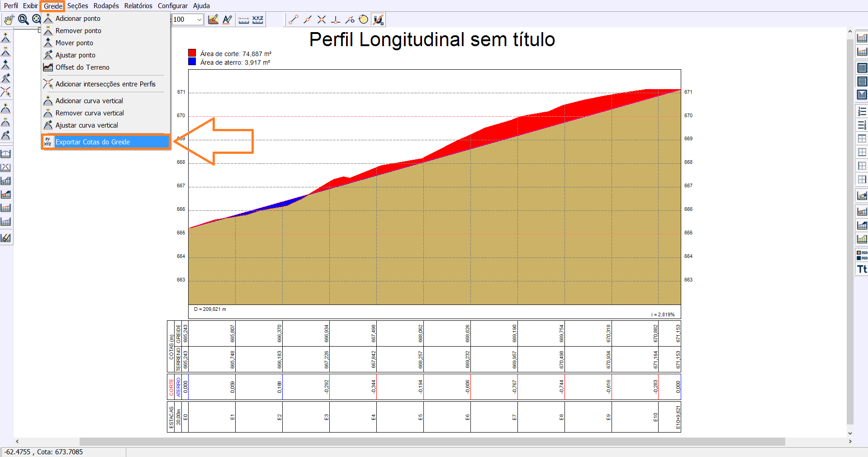The image size is (868, 457).
Task: Select Adicionar curva vertical menu entry
Action: coord(89,101)
